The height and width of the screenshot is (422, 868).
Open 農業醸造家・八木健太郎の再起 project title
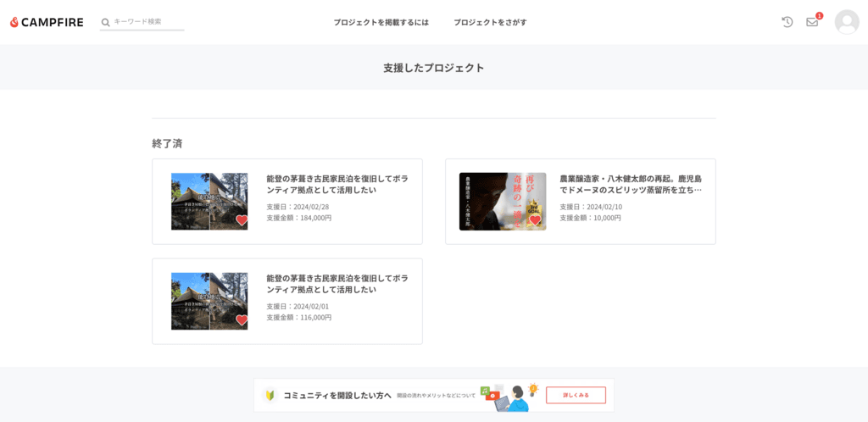pyautogui.click(x=631, y=185)
